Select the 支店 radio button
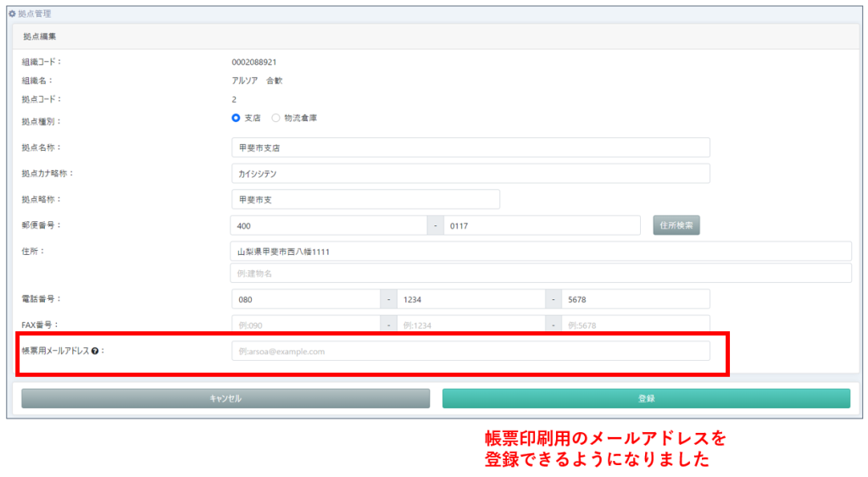This screenshot has height=477, width=868. (x=236, y=118)
